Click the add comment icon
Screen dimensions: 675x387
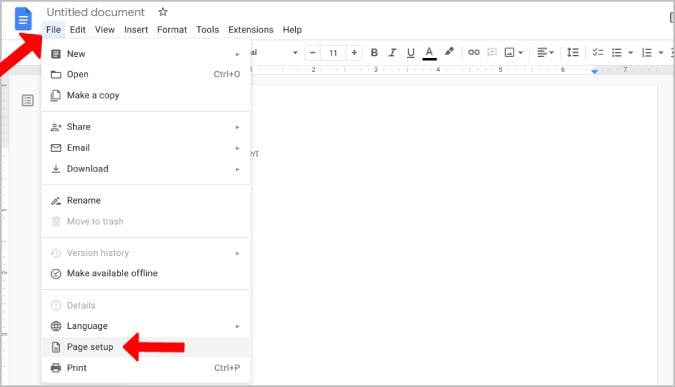coord(492,53)
